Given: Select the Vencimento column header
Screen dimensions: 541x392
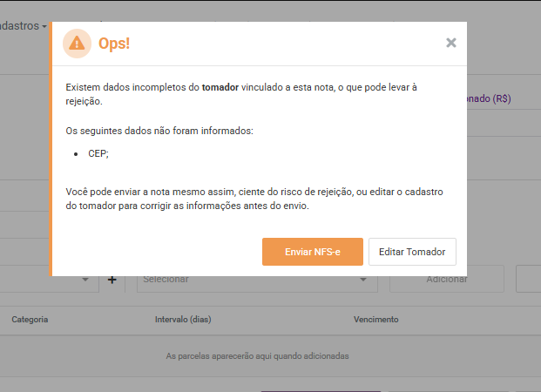Looking at the screenshot, I should [375, 320].
